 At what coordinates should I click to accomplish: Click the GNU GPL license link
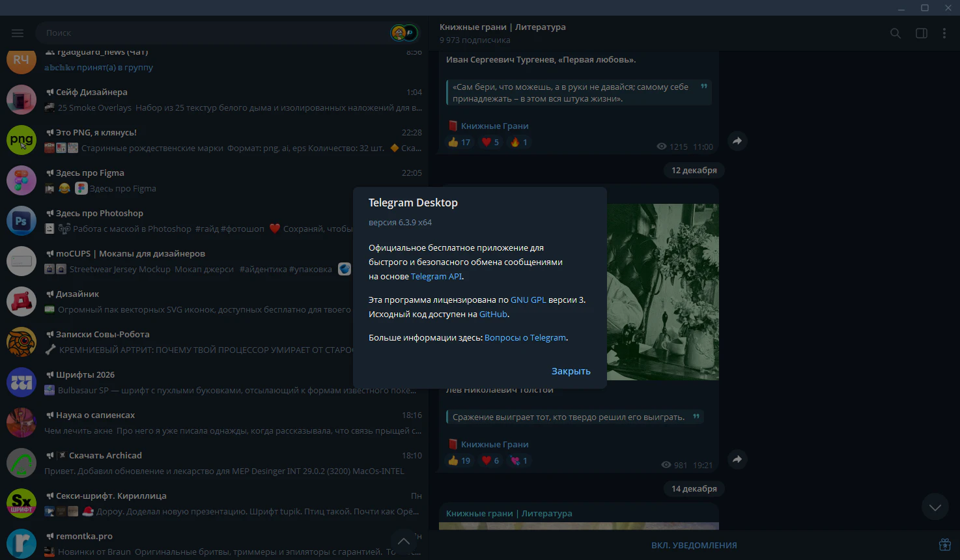click(x=528, y=300)
